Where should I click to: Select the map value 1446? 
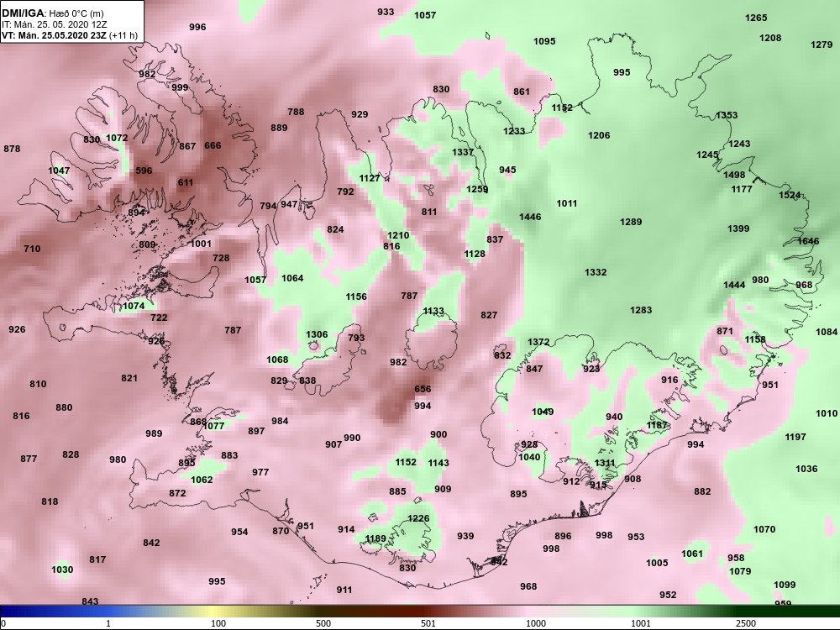click(530, 217)
